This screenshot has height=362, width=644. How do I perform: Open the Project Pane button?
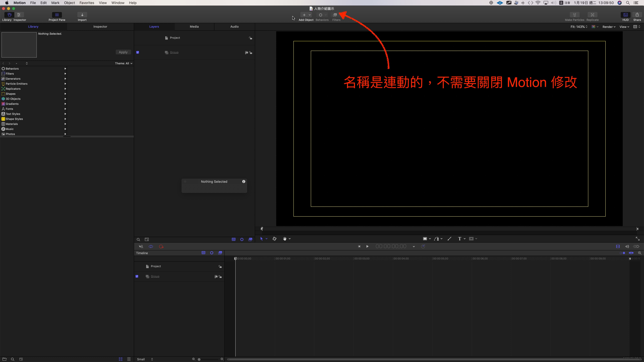[57, 15]
